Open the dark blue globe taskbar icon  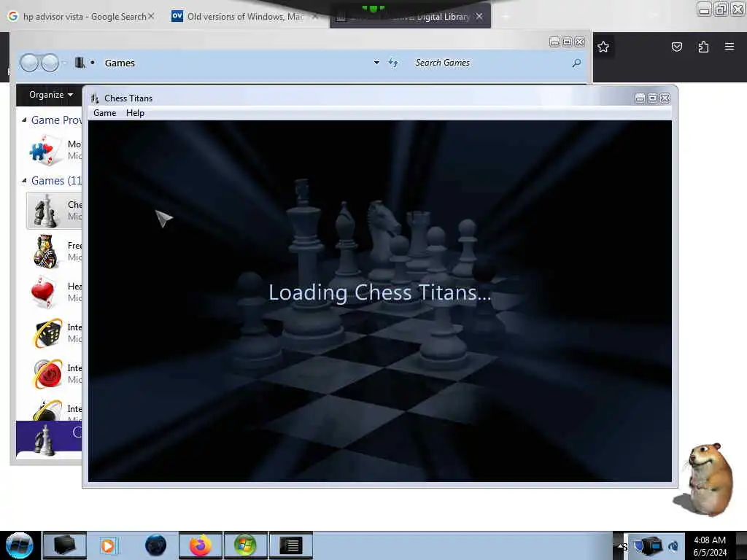click(155, 545)
